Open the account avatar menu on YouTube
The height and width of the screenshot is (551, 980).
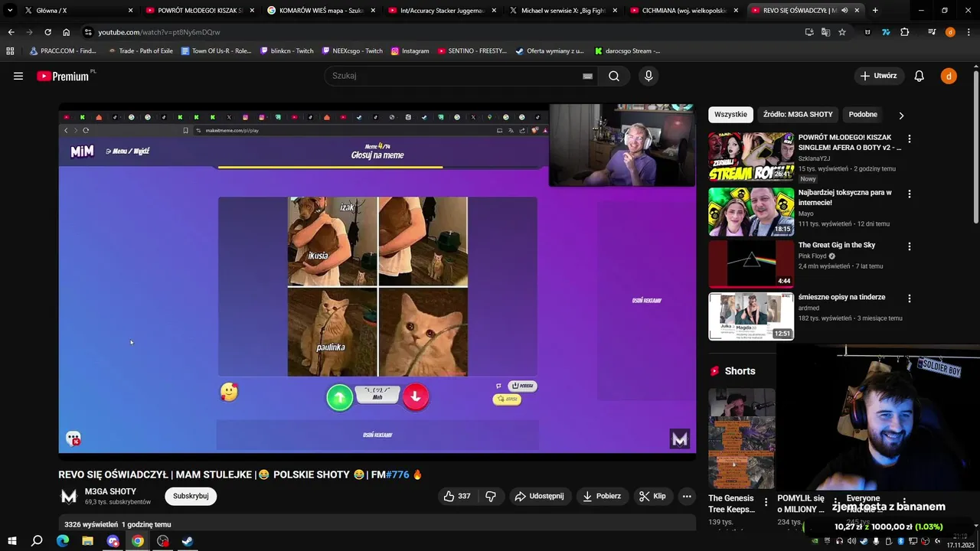click(x=949, y=76)
